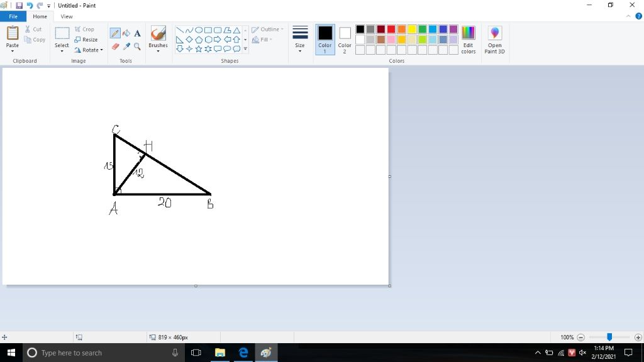
Task: Open the Paste dropdown arrow
Action: pyautogui.click(x=13, y=51)
